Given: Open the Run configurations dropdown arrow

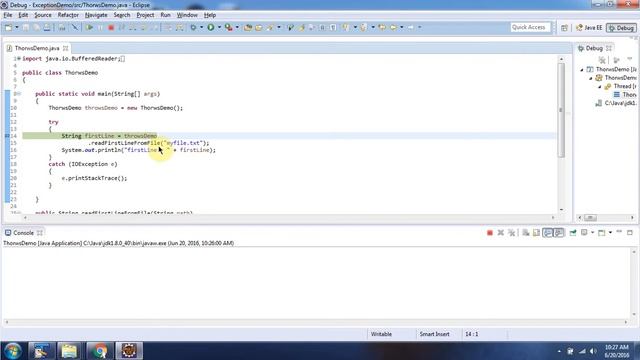Looking at the screenshot, I should (219, 27).
